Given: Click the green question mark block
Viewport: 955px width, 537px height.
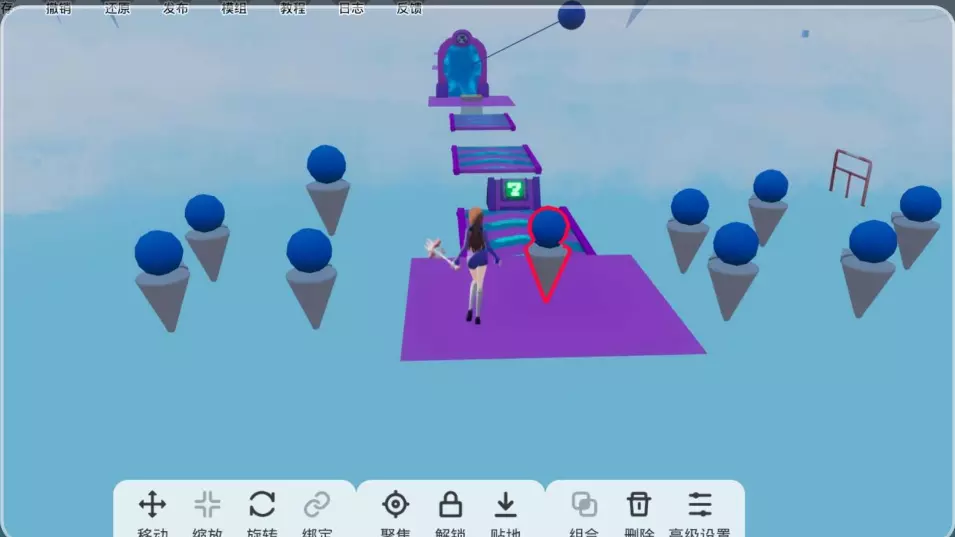Looking at the screenshot, I should pos(514,189).
